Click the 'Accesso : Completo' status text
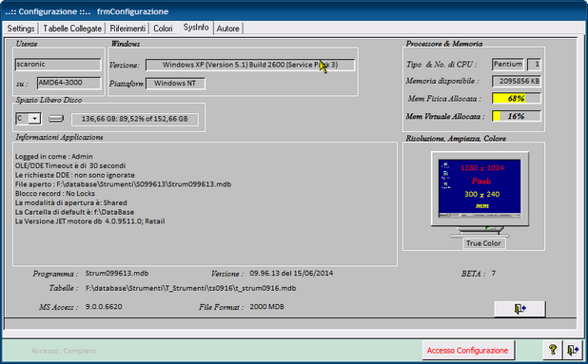The height and width of the screenshot is (364, 588). (x=64, y=351)
